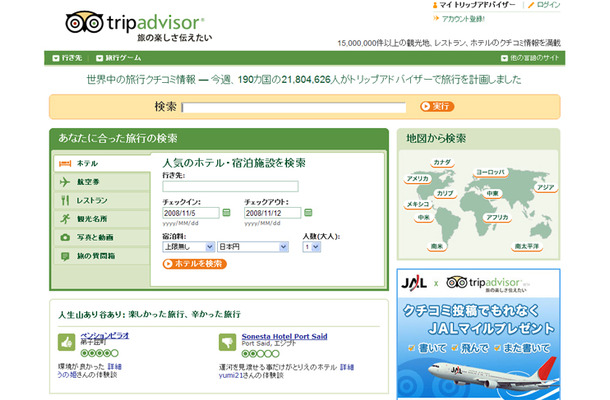Click the speech bubble icon for 旅の質問箱

coord(65,256)
